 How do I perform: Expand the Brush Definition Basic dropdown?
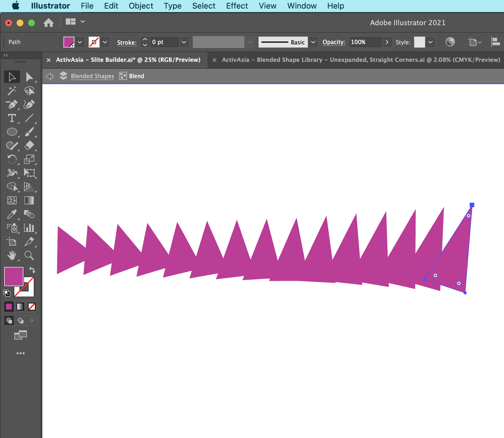click(x=313, y=42)
